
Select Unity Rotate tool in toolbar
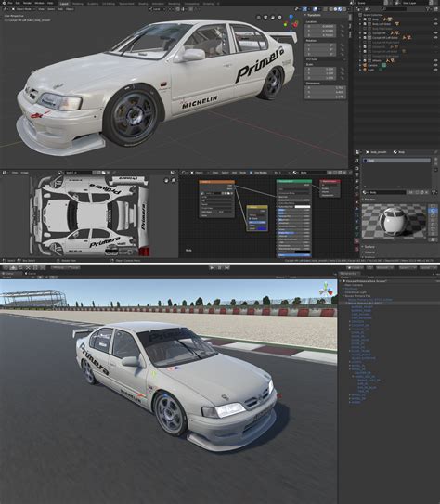20,267
